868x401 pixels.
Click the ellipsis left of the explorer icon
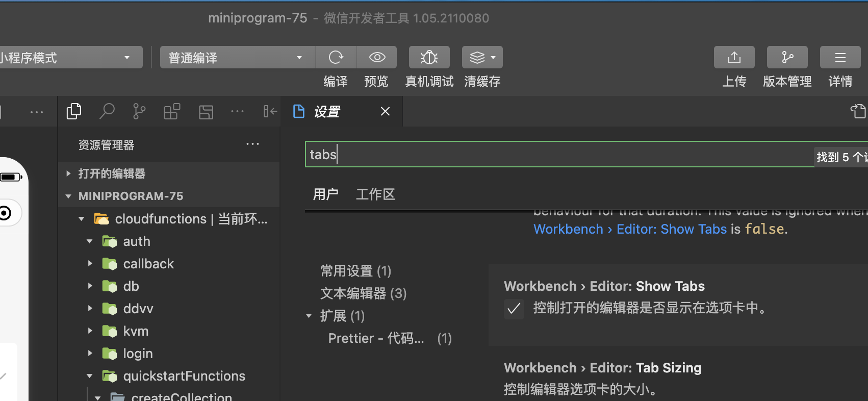(37, 112)
